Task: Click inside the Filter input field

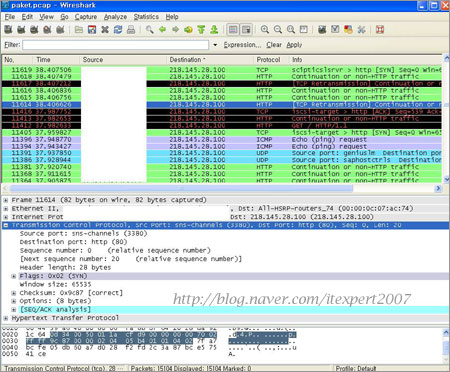Action: click(x=116, y=45)
